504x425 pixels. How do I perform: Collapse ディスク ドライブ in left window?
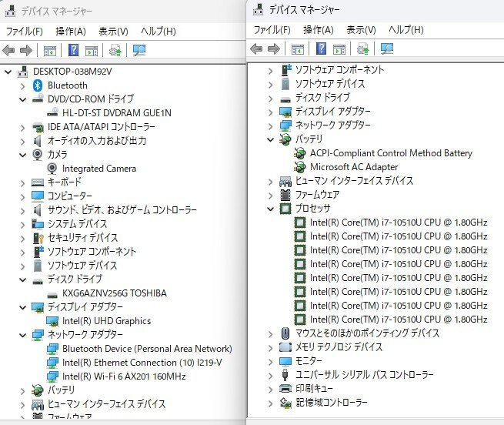[22, 280]
